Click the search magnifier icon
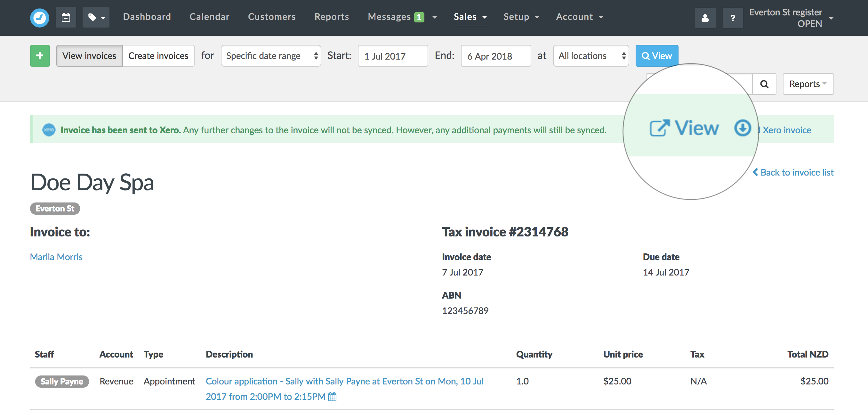This screenshot has height=412, width=868. (x=765, y=84)
